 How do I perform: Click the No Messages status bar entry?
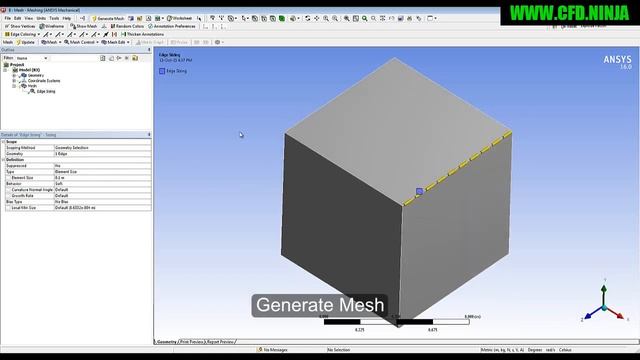[272, 350]
